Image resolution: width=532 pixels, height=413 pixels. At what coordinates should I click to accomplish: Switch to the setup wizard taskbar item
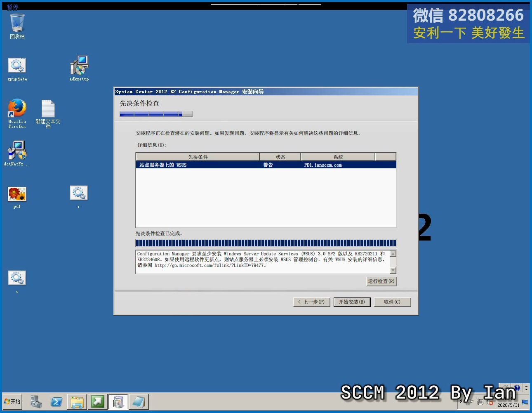pos(118,401)
